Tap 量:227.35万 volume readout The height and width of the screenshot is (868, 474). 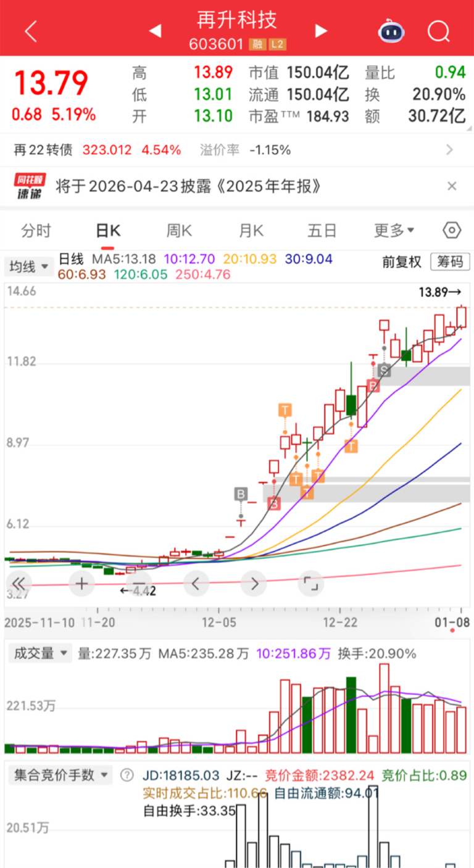point(114,653)
